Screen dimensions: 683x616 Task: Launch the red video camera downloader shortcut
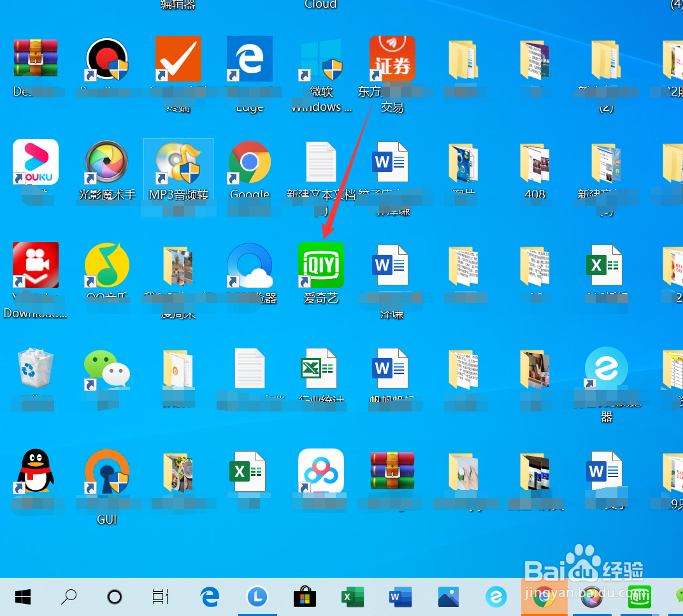[36, 265]
